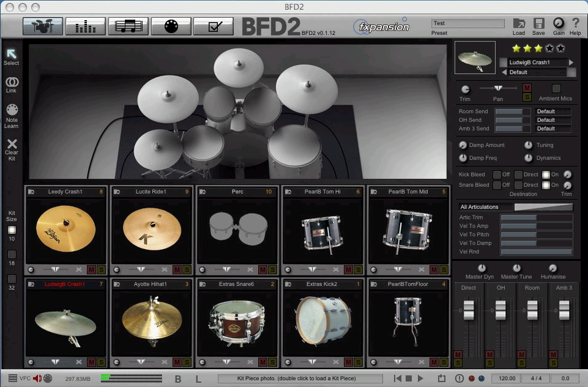Click the trim knob on PearlB Tom Hi slot
Screen dimensions: 588x387
tap(288, 269)
